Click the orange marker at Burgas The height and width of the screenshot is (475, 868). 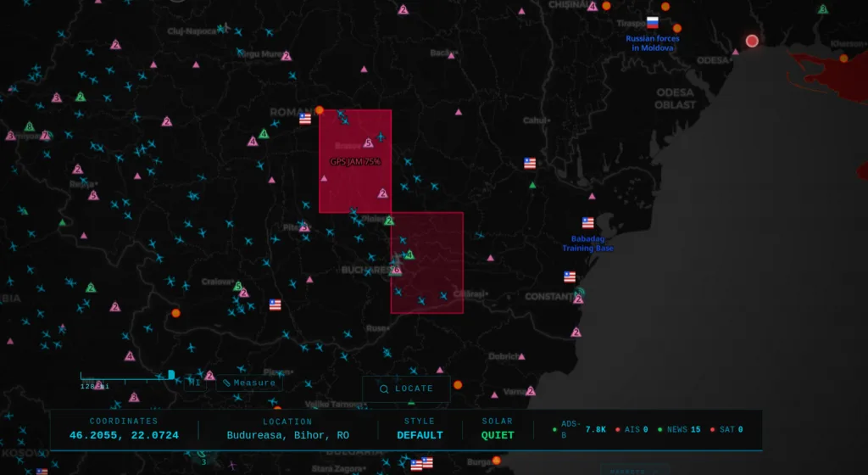coord(497,461)
